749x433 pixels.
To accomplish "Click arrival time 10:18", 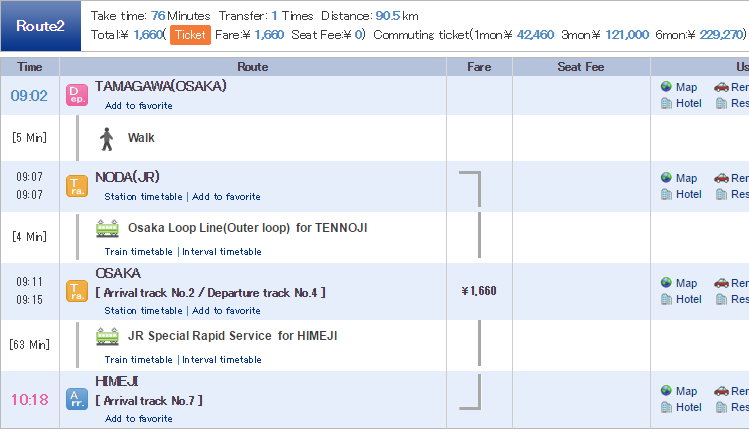I will pyautogui.click(x=30, y=400).
